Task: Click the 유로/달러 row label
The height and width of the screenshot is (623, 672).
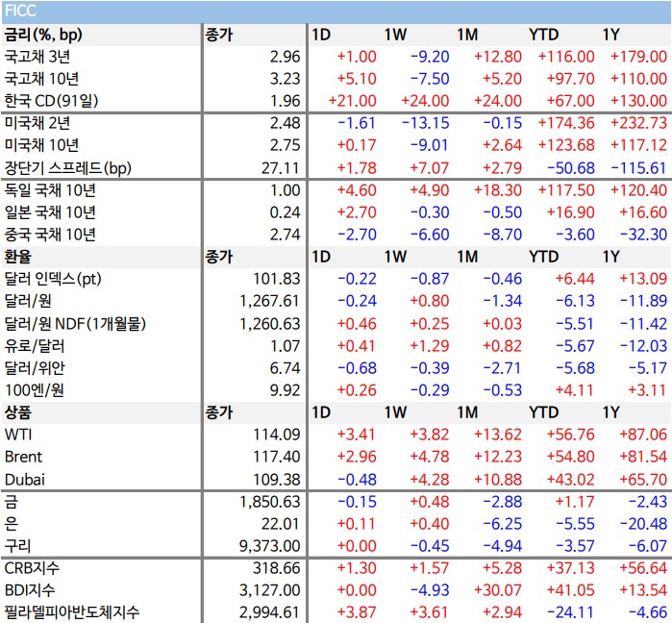Action: click(35, 346)
